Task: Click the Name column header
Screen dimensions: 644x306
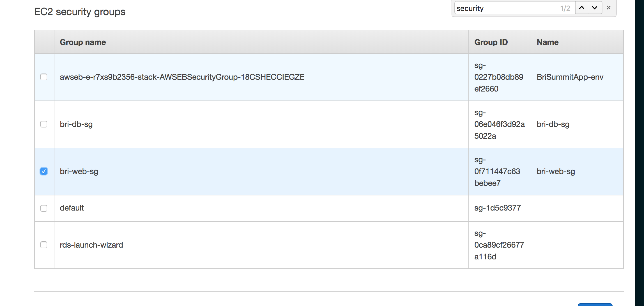Action: (548, 42)
